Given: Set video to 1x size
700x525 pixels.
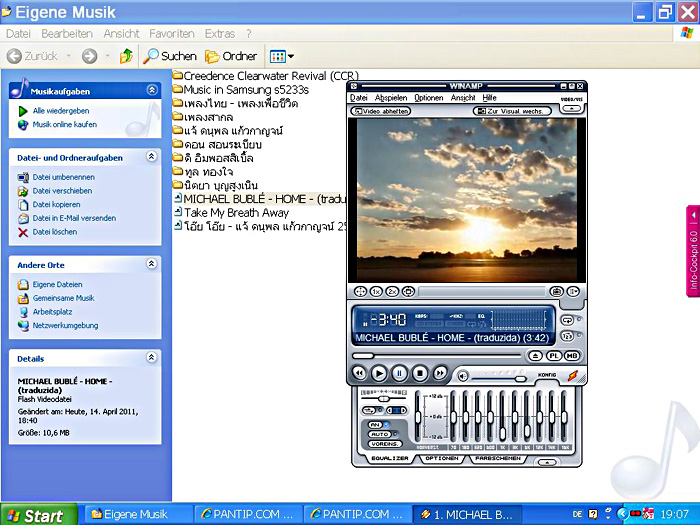Looking at the screenshot, I should point(376,292).
